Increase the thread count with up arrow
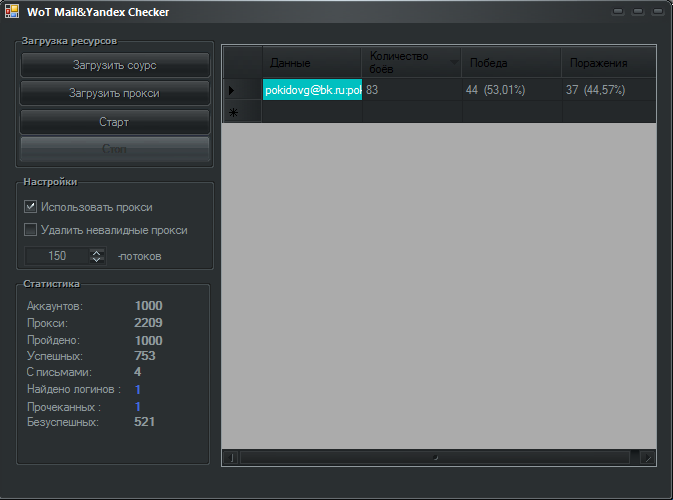Viewport: 673px width, 500px height. [97, 252]
